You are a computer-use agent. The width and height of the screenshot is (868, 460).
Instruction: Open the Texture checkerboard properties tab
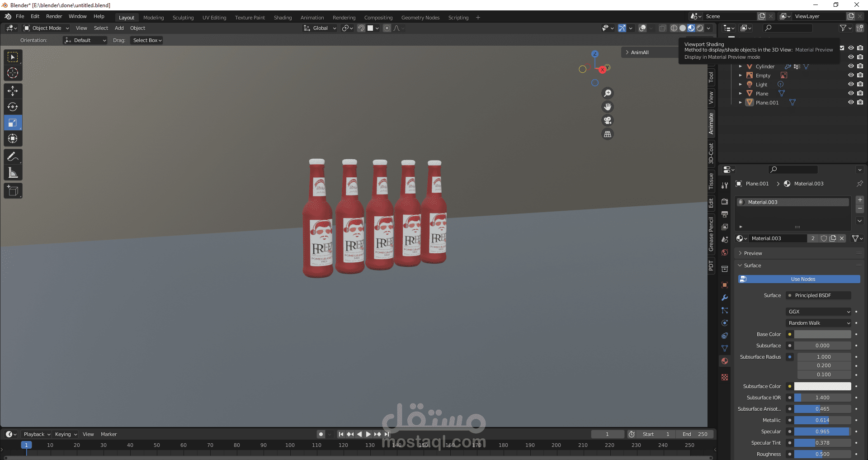click(725, 377)
